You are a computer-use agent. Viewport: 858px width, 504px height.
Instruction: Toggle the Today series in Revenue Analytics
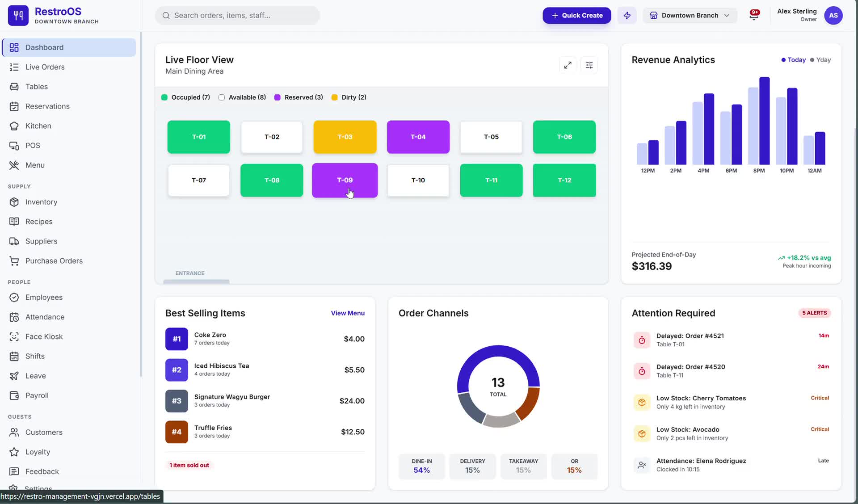793,60
